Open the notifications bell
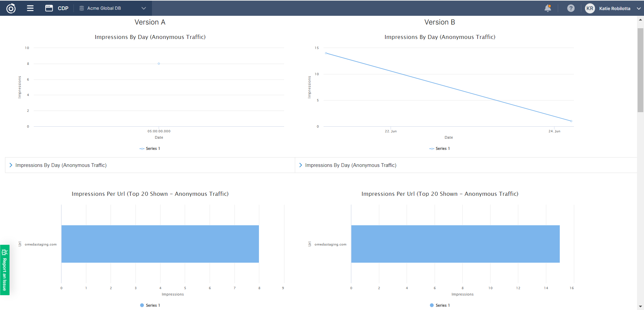 (547, 8)
